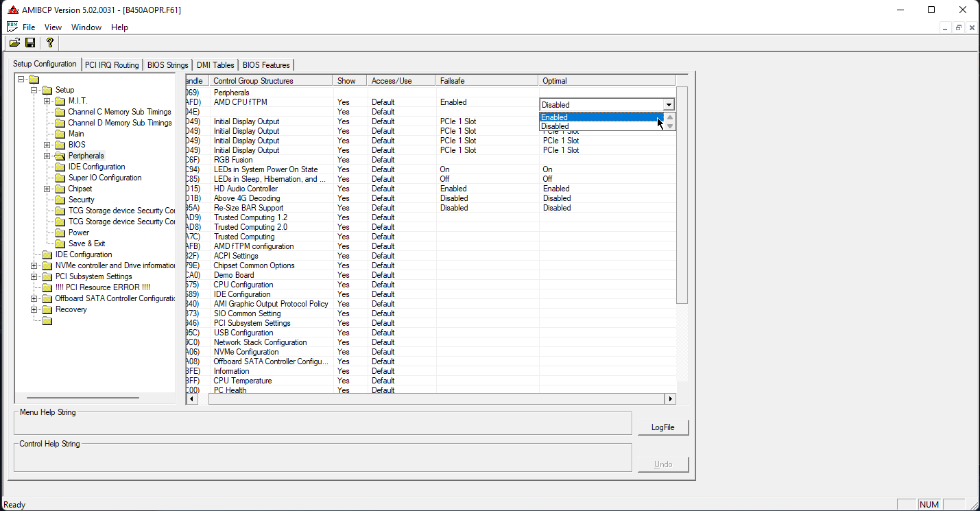Screen dimensions: 980x511
Task: Open the Optimal combo box arrow for AMD CPU fTPM
Action: (x=669, y=104)
